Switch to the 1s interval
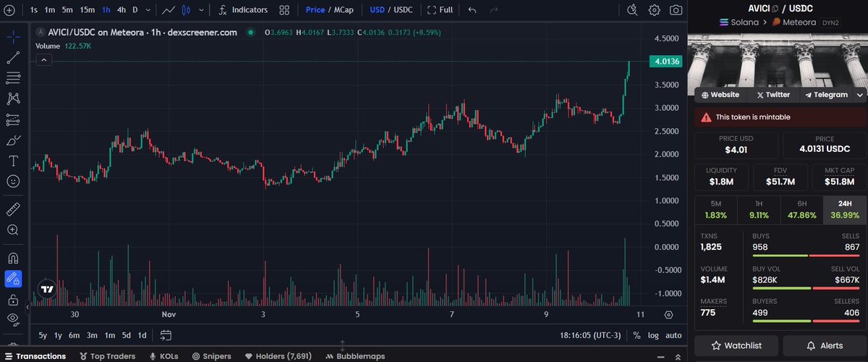The image size is (868, 362). [x=33, y=10]
